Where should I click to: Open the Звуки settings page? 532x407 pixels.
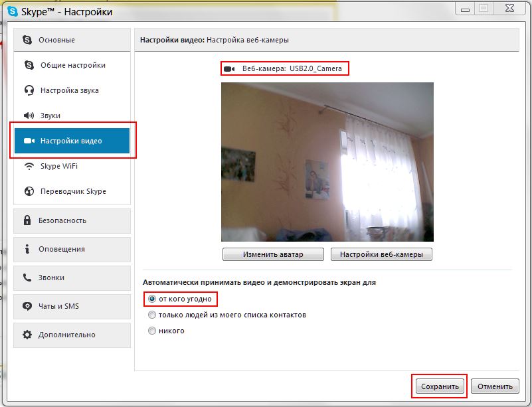tap(72, 116)
